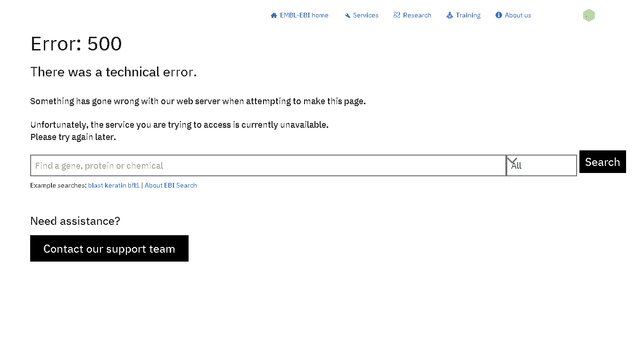Click the wrench icon next to Services

(347, 16)
